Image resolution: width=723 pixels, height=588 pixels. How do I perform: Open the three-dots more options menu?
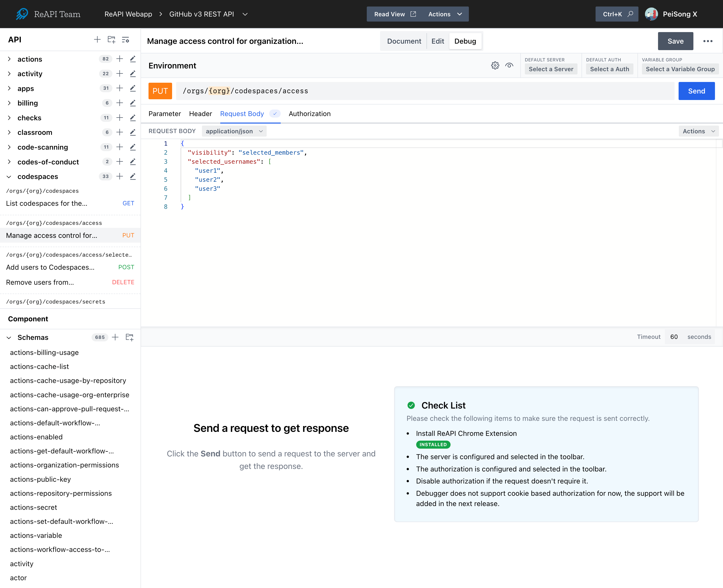click(707, 41)
